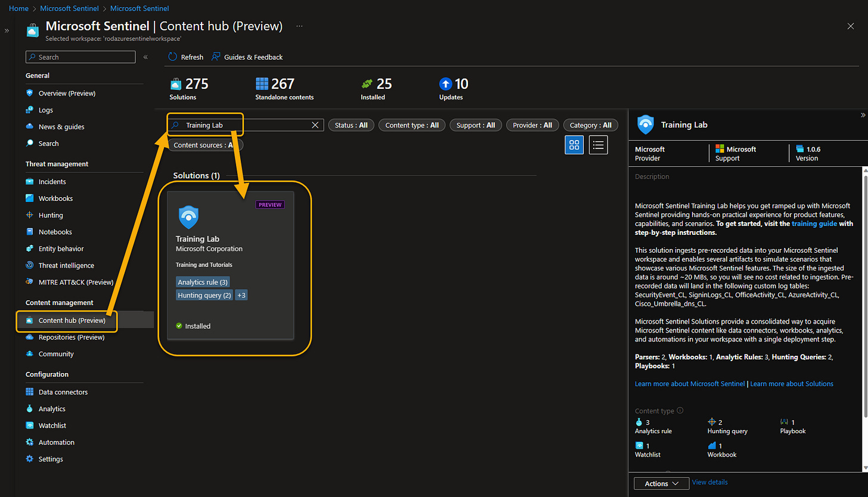Viewport: 868px width, 497px height.
Task: Click the MITRE ATT&CK (Preview) icon
Action: [x=30, y=282]
